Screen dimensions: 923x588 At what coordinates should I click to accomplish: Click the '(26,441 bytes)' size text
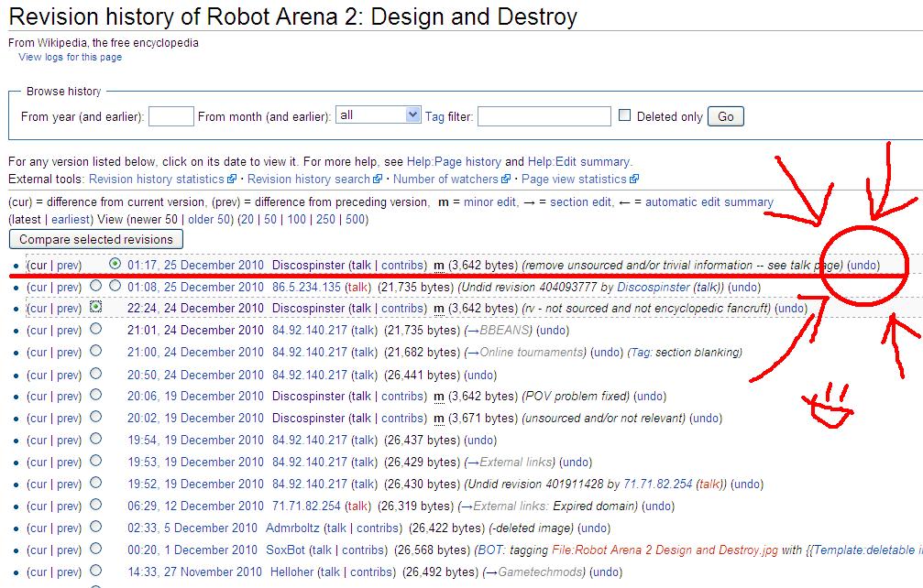pos(422,376)
